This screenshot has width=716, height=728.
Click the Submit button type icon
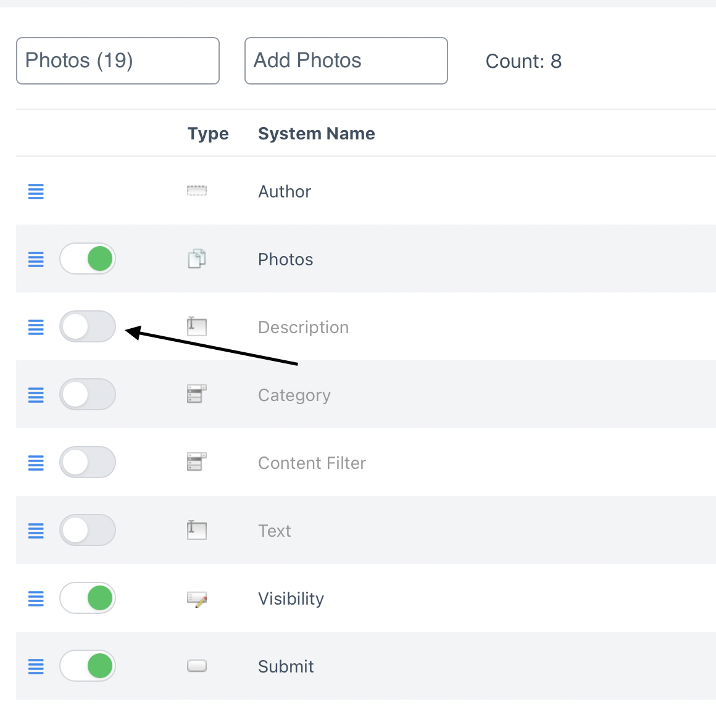tap(197, 666)
